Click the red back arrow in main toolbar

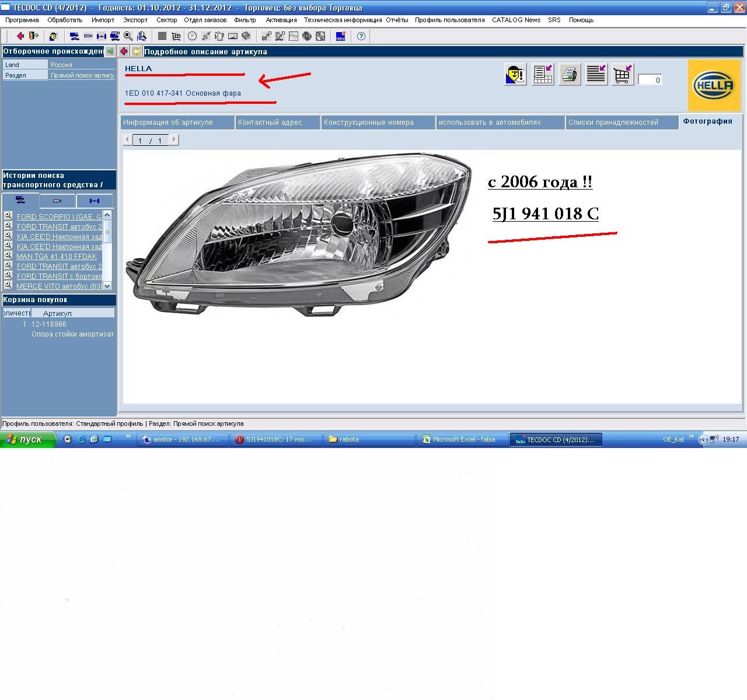tap(20, 36)
